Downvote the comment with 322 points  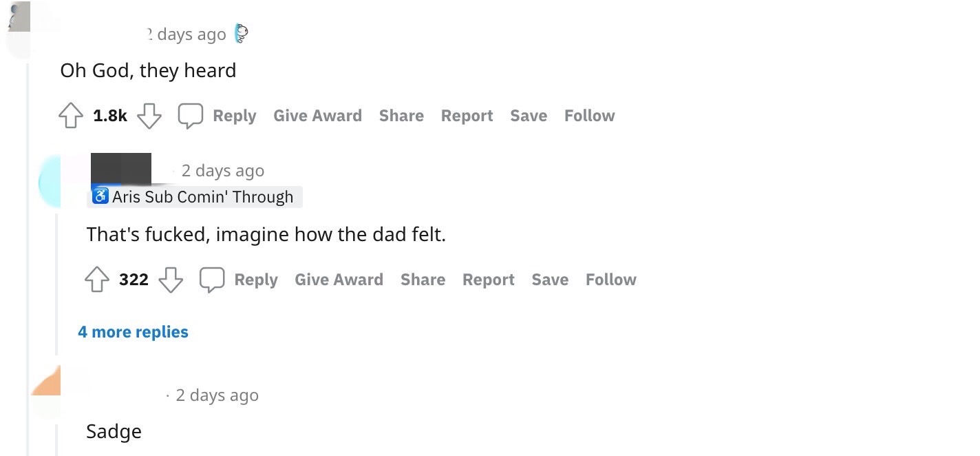point(171,280)
